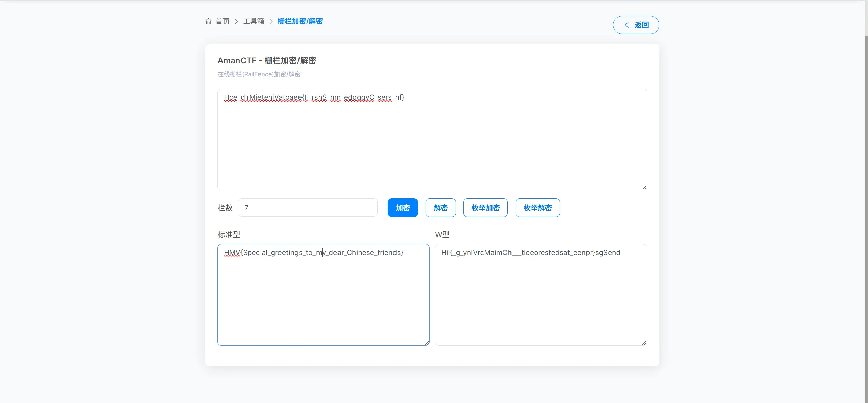Click resize handle of W型 output box
Image resolution: width=868 pixels, height=403 pixels.
[x=644, y=343]
